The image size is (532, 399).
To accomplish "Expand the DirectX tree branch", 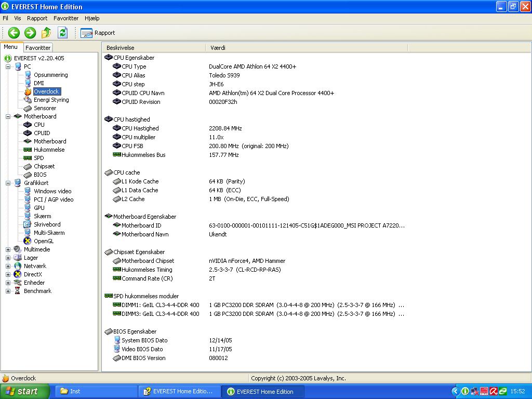I will coord(8,274).
